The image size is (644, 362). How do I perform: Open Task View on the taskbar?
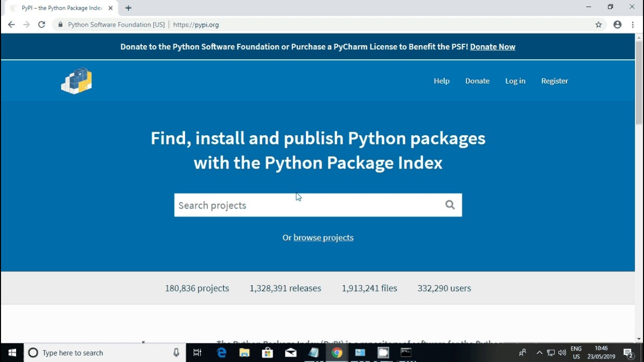(x=197, y=352)
